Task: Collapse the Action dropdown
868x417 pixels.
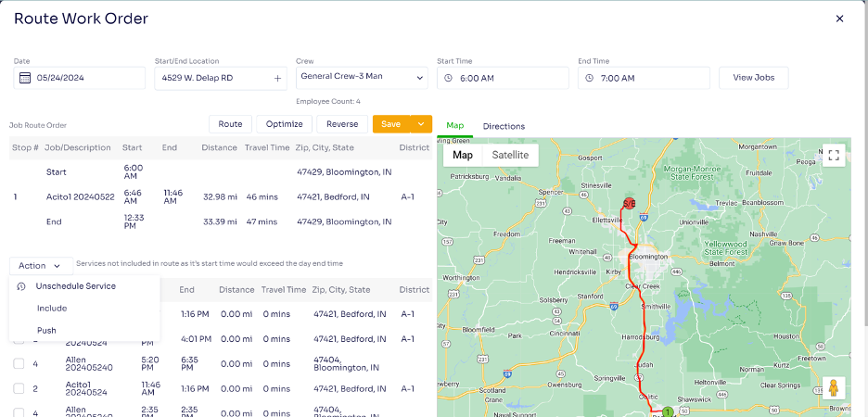Action: (41, 266)
